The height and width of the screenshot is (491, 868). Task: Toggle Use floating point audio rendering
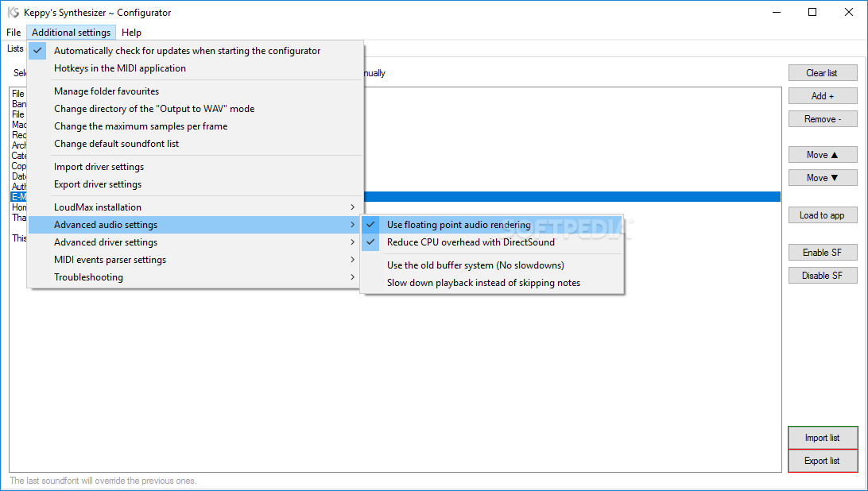(x=492, y=225)
